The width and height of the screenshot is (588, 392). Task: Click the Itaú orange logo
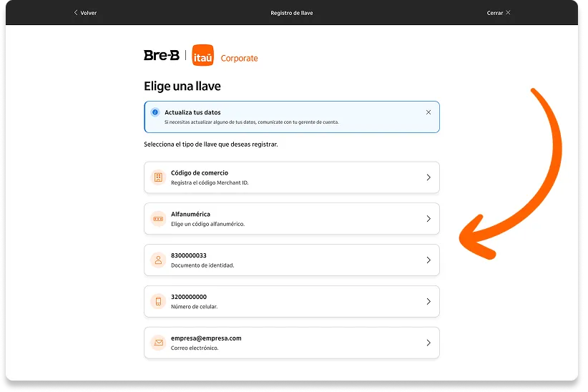203,55
